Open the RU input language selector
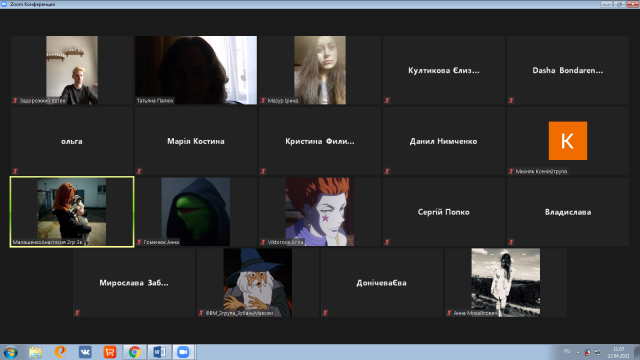 click(567, 351)
